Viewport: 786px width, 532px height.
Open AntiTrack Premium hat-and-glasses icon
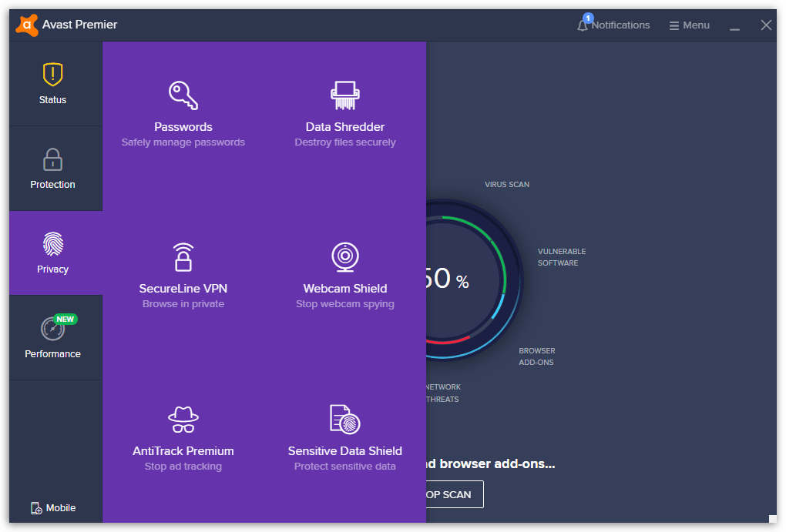pyautogui.click(x=183, y=420)
